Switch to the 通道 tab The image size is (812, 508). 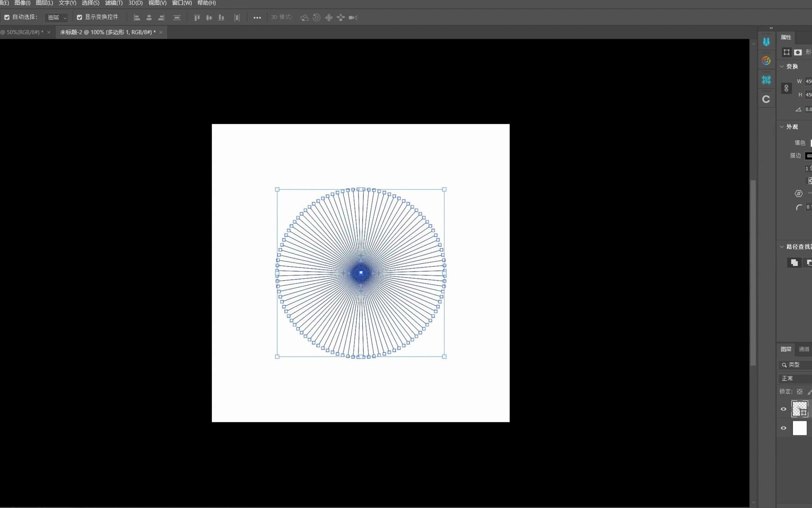click(804, 349)
